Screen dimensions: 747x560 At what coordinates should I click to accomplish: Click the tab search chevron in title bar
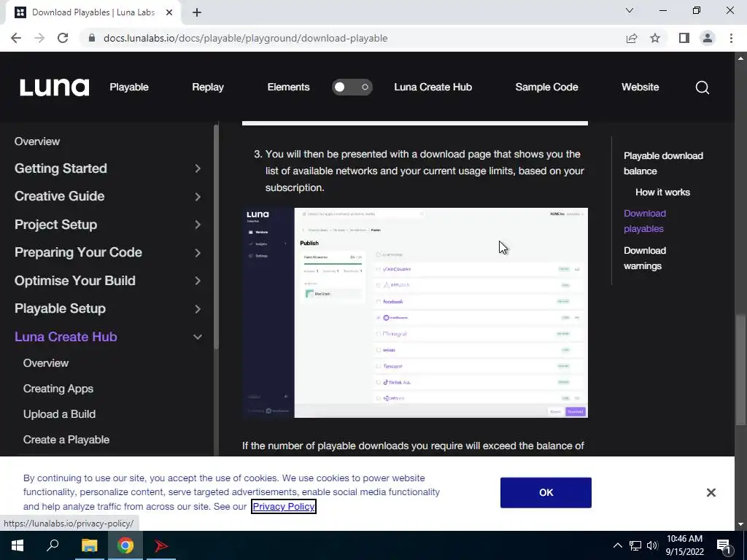[x=630, y=10]
